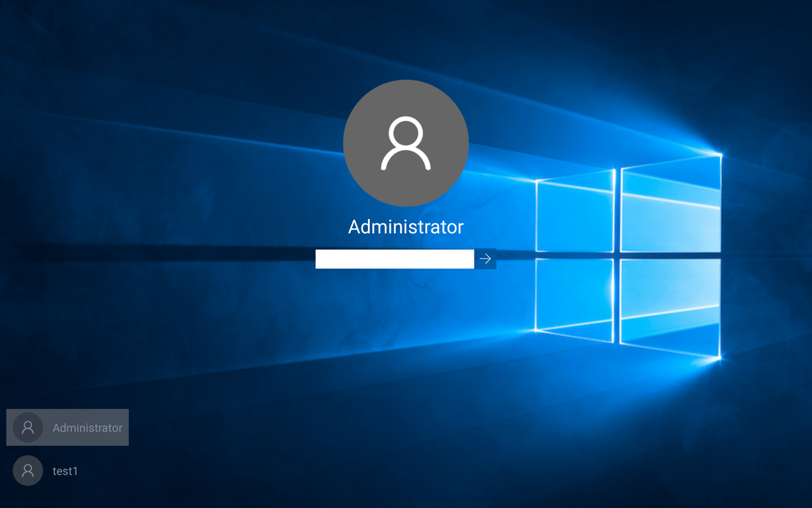Screen dimensions: 812x508
Task: Click the Administrator name above password box
Action: (406, 227)
